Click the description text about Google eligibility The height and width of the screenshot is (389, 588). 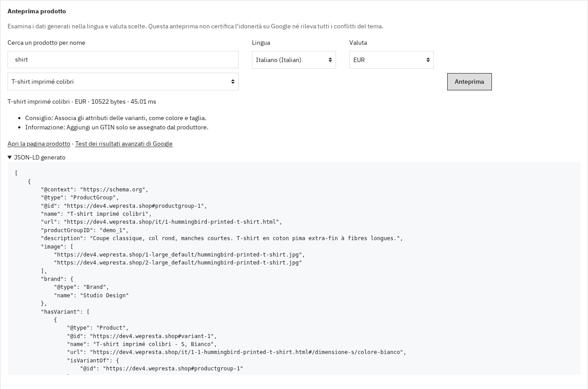click(x=195, y=26)
